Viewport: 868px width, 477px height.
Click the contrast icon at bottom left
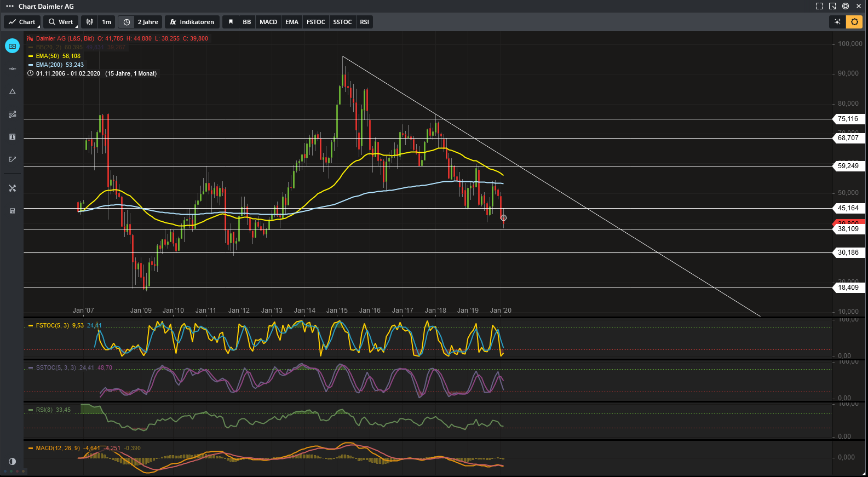tap(12, 462)
